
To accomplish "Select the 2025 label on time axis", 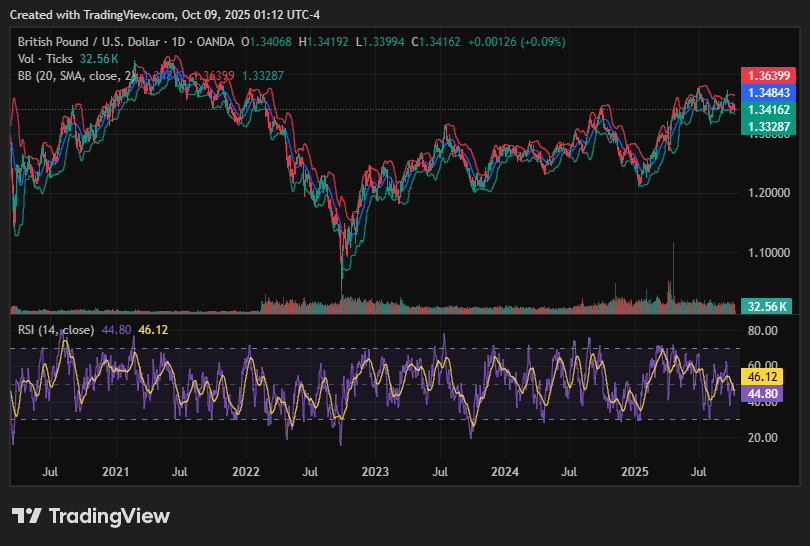I will click(x=634, y=471).
